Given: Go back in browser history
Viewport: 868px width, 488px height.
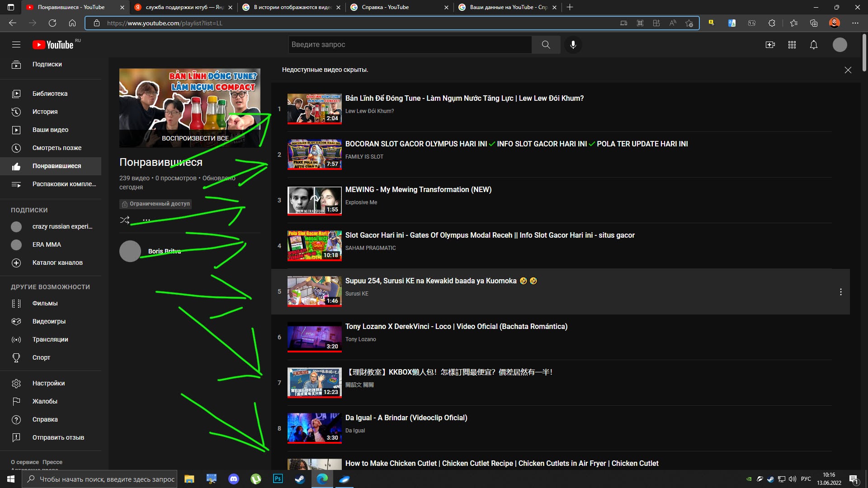Looking at the screenshot, I should pyautogui.click(x=13, y=23).
